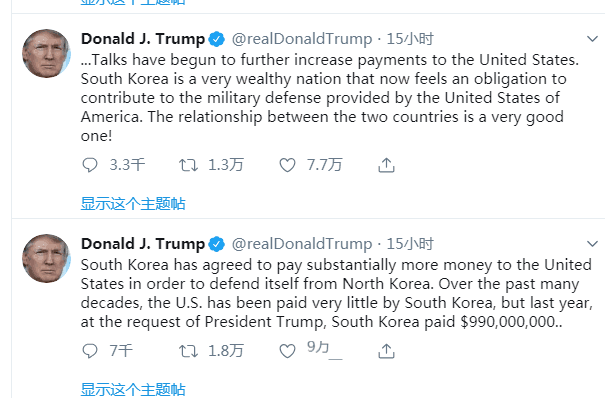Like the tweet with 7.7万 likes
Image resolution: width=605 pixels, height=398 pixels.
coord(287,165)
